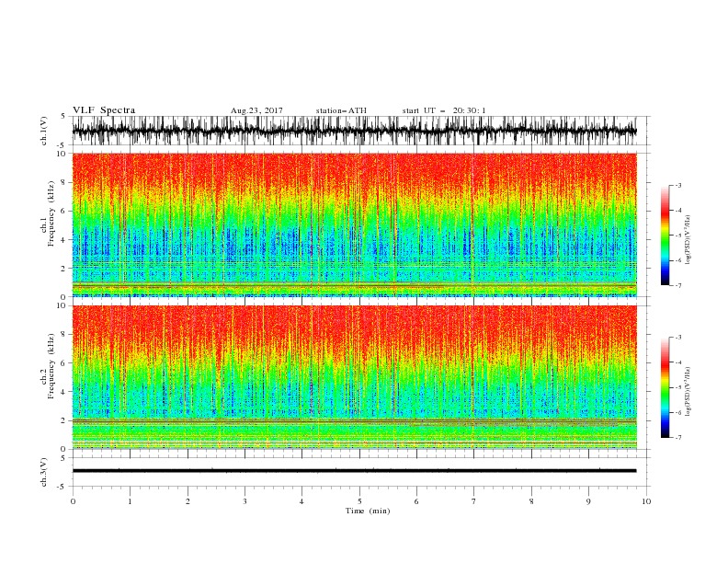Click the time axis tick label '10'
The height and width of the screenshot is (563, 728).
tap(646, 501)
